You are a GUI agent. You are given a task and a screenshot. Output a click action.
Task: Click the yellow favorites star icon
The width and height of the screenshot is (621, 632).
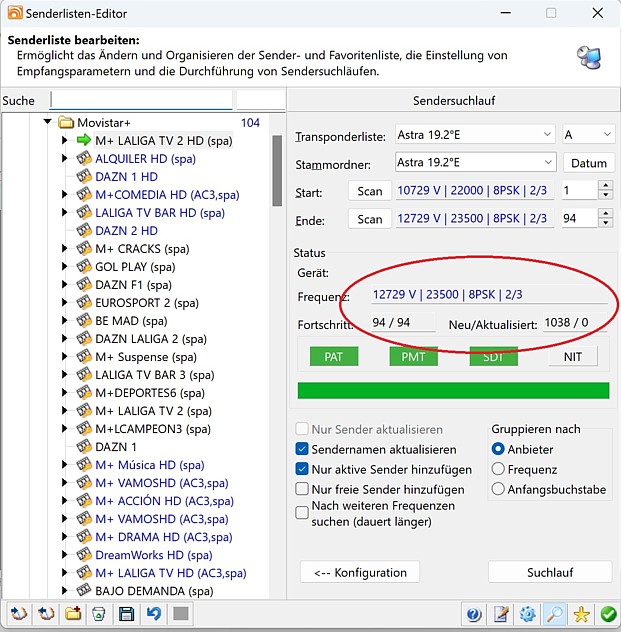coord(582,614)
